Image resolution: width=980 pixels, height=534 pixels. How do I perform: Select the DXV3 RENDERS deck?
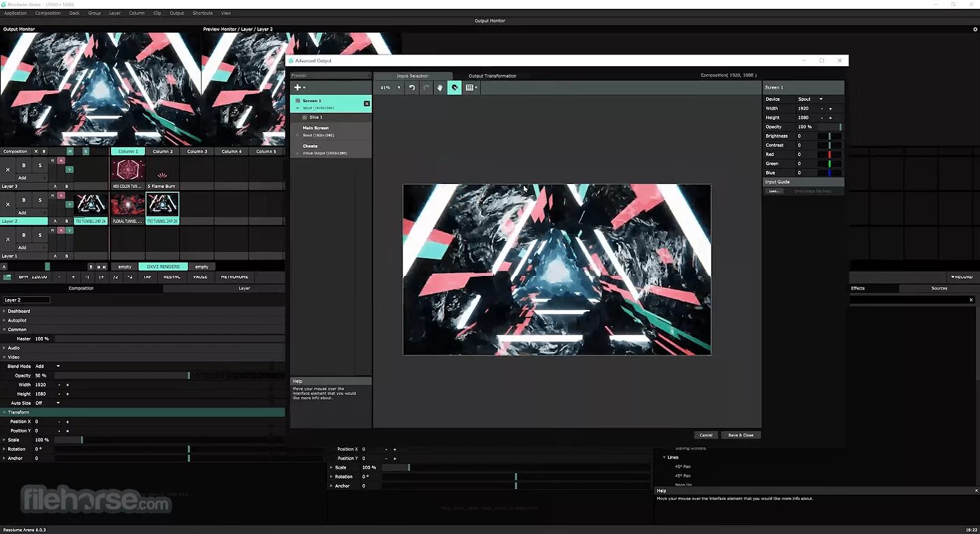click(x=163, y=266)
